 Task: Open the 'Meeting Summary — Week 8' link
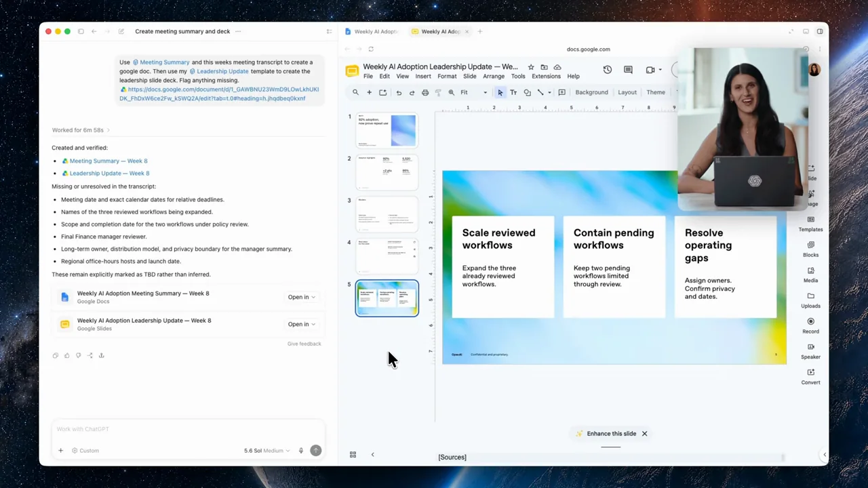pos(108,161)
